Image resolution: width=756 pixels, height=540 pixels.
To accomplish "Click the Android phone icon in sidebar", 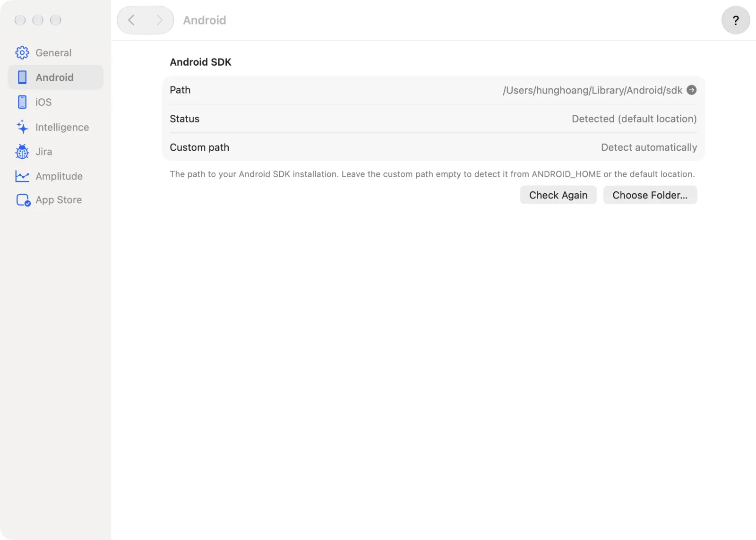I will pyautogui.click(x=22, y=77).
